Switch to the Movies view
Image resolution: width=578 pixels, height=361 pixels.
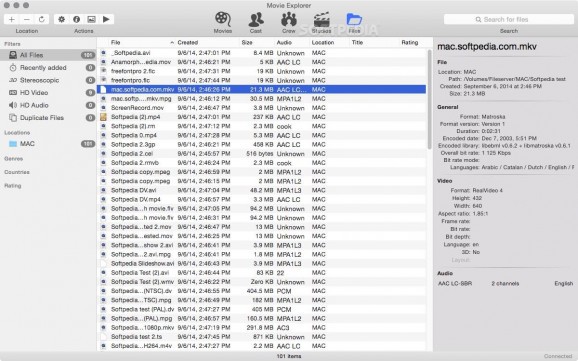[223, 22]
